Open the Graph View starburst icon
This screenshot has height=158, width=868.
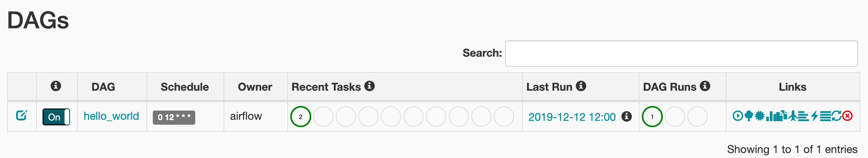[760, 116]
